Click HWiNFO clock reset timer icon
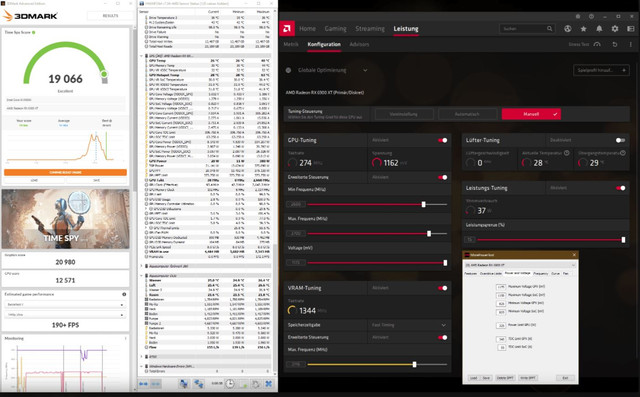This screenshot has height=397, width=640. coord(230,384)
